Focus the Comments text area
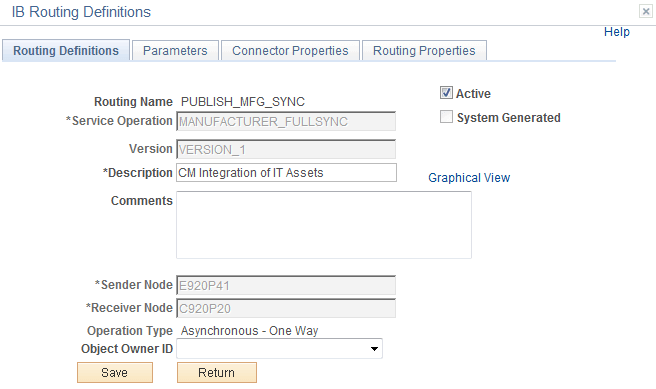 324,225
